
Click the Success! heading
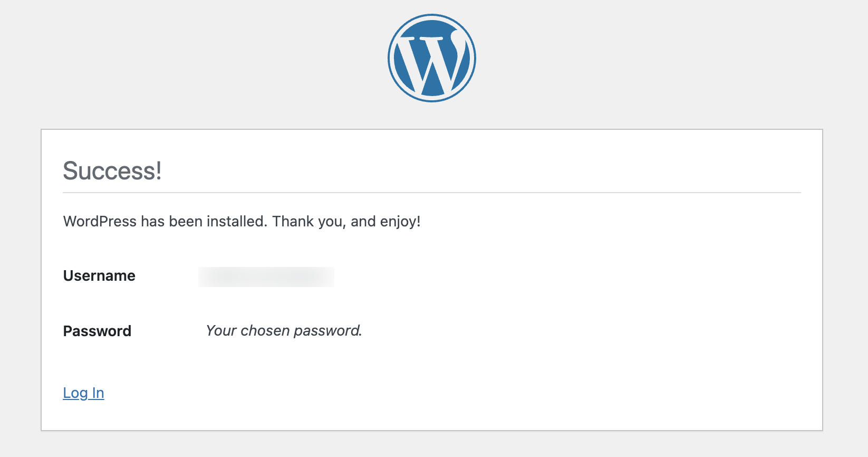pos(112,170)
